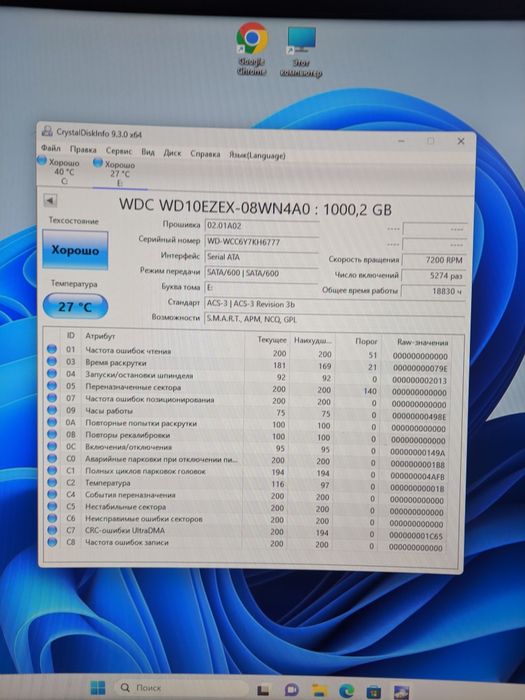
Task: Click the ID column header
Action: click(x=71, y=335)
